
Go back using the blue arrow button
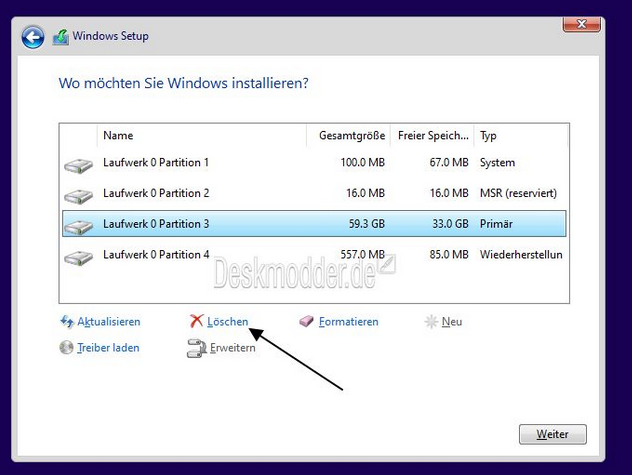coord(33,37)
